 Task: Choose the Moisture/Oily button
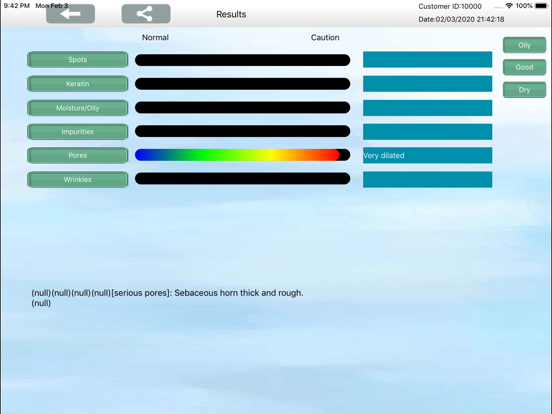click(77, 108)
